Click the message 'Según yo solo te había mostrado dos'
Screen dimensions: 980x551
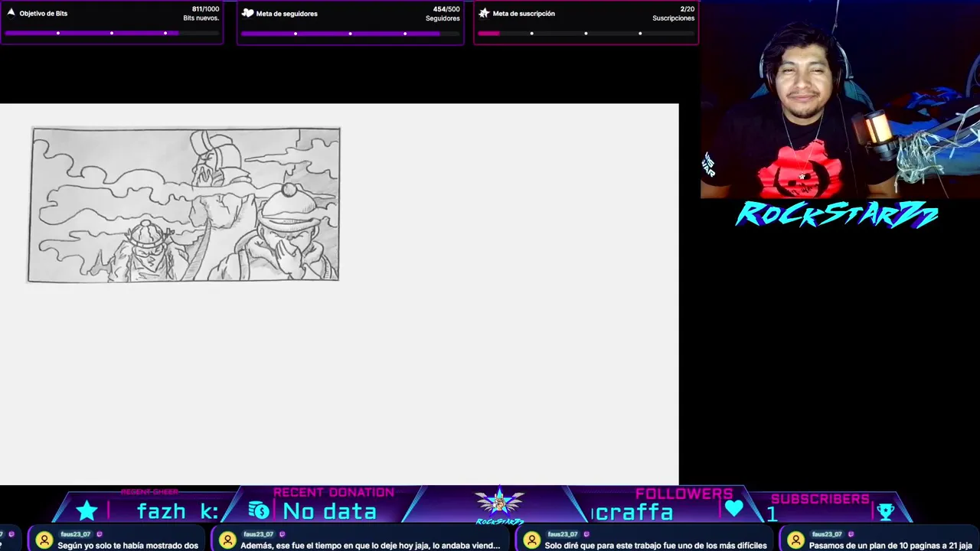pos(128,546)
